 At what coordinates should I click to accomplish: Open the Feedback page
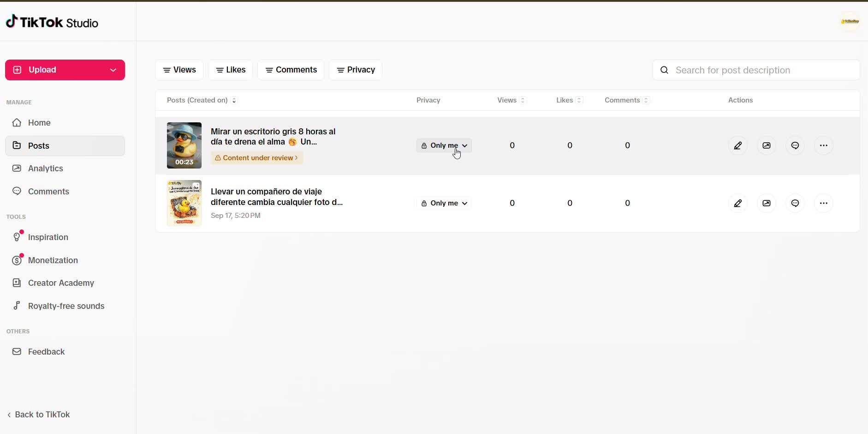coord(65,352)
